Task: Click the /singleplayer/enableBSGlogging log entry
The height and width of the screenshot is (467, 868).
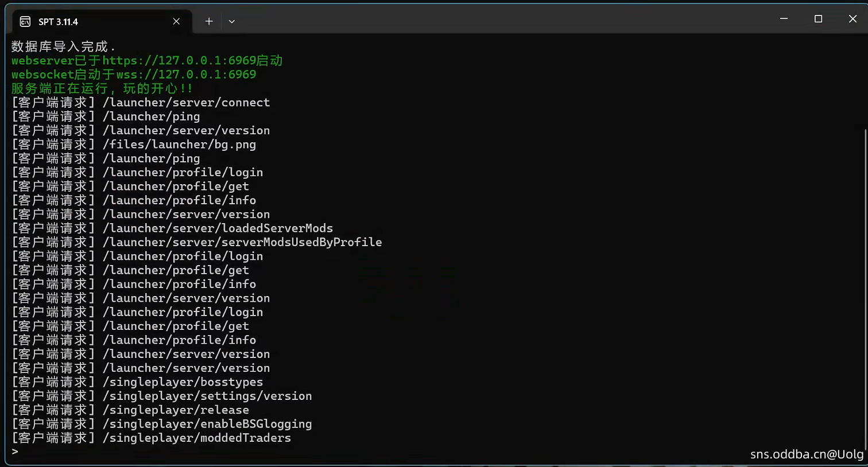Action: click(207, 424)
